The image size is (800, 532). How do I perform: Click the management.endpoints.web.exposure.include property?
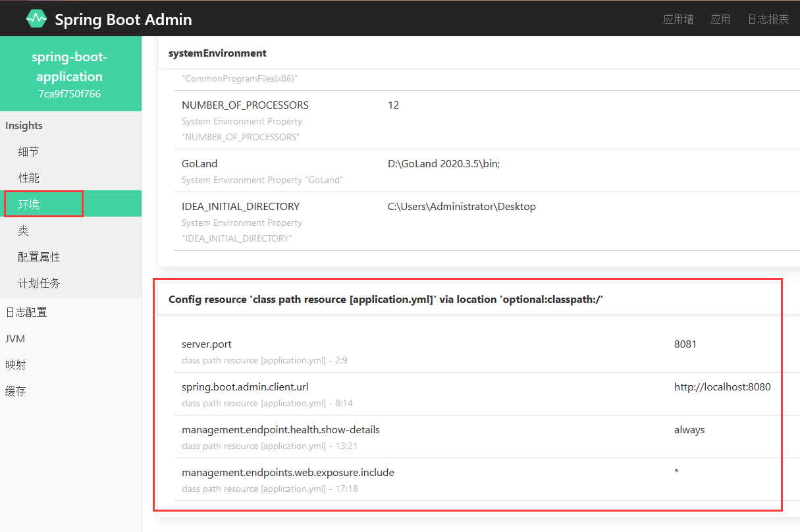point(288,473)
